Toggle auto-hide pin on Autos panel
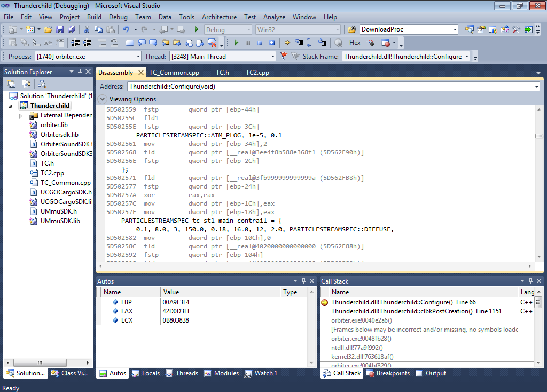This screenshot has height=392, width=547. pyautogui.click(x=303, y=281)
